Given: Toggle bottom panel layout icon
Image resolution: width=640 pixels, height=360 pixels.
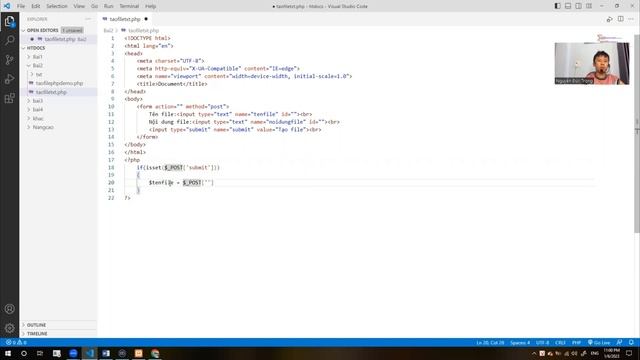Looking at the screenshot, I should [x=568, y=6].
